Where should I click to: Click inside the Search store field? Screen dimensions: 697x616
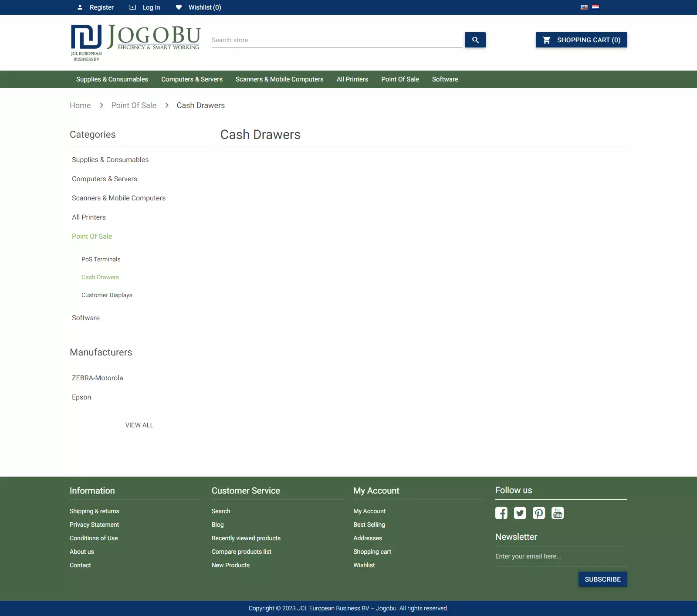336,40
